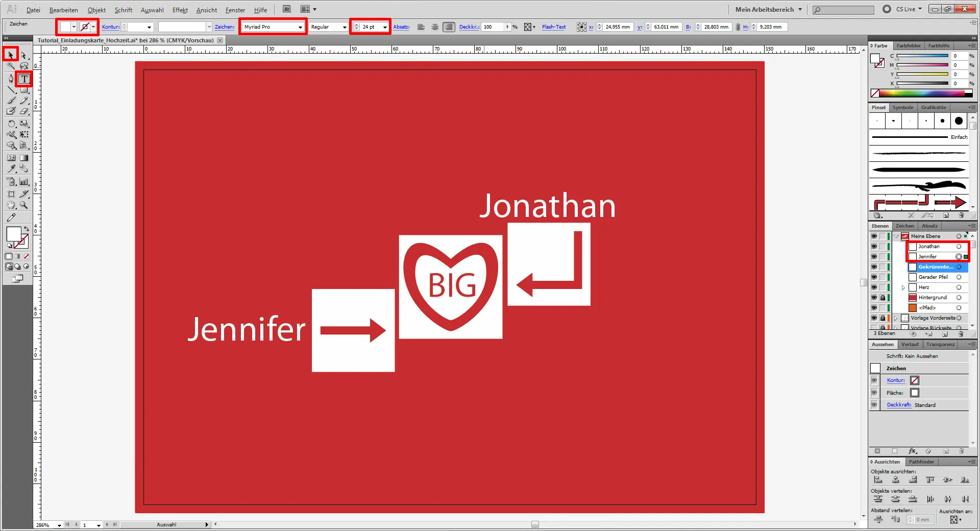This screenshot has height=531, width=980.
Task: Click the Flash-Text link in the toolbar
Action: 553,27
